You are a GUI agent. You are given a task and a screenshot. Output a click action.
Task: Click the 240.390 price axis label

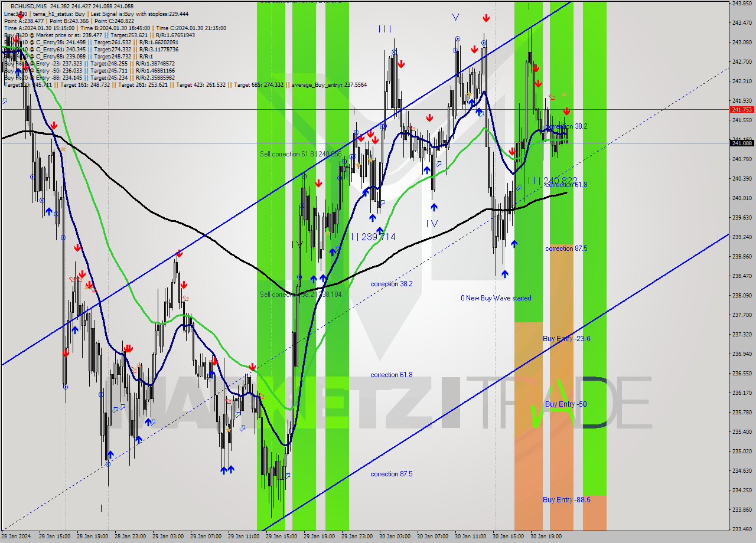pyautogui.click(x=742, y=179)
